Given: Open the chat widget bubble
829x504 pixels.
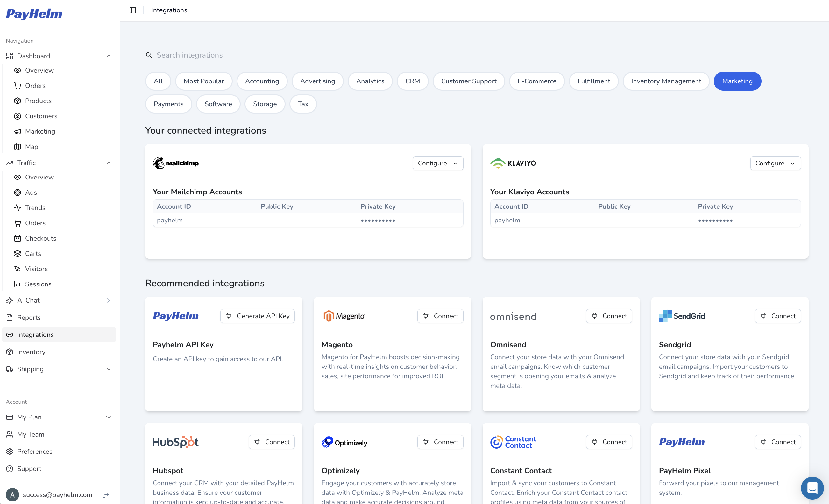Looking at the screenshot, I should [x=812, y=487].
